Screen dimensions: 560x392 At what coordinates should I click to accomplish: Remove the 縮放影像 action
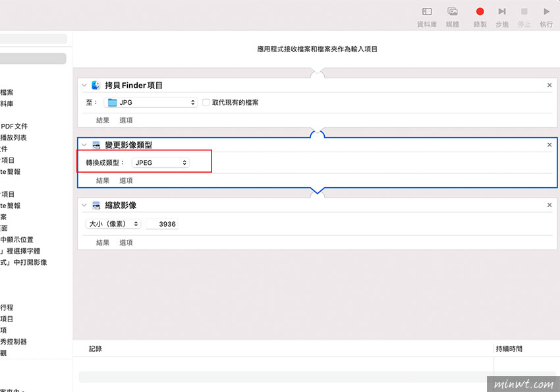coord(549,205)
